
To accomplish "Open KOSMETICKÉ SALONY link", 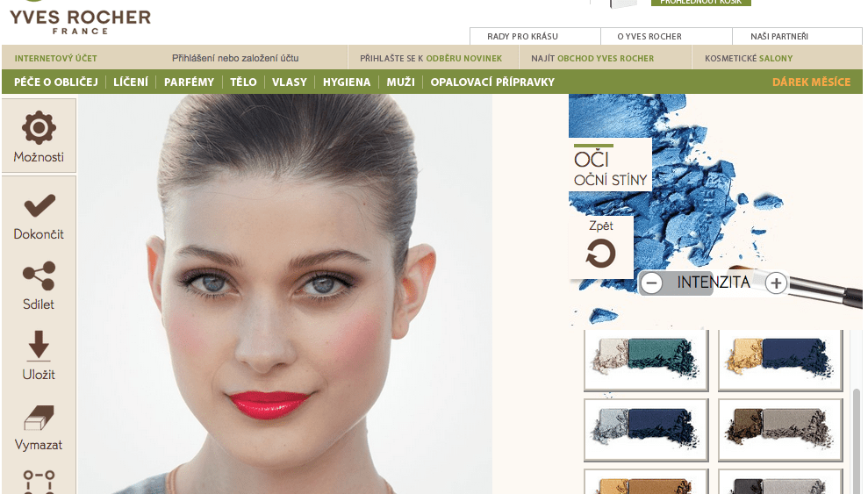I will [x=749, y=58].
